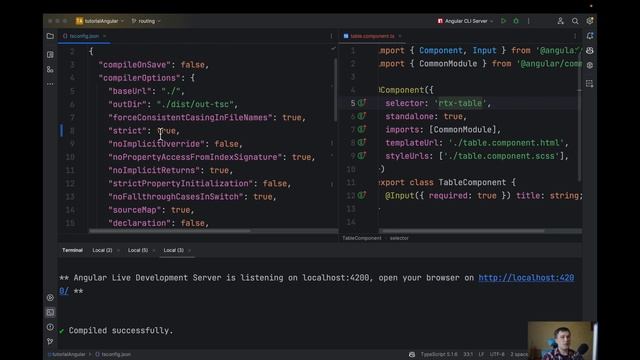Open TypeScript 5.1.6 status bar widget

tap(439, 354)
